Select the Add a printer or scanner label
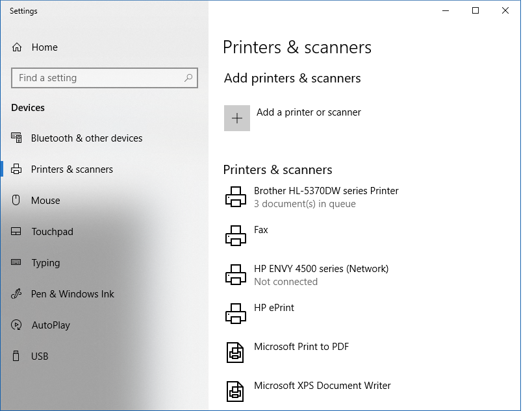Screen dimensions: 532x411 [309, 112]
